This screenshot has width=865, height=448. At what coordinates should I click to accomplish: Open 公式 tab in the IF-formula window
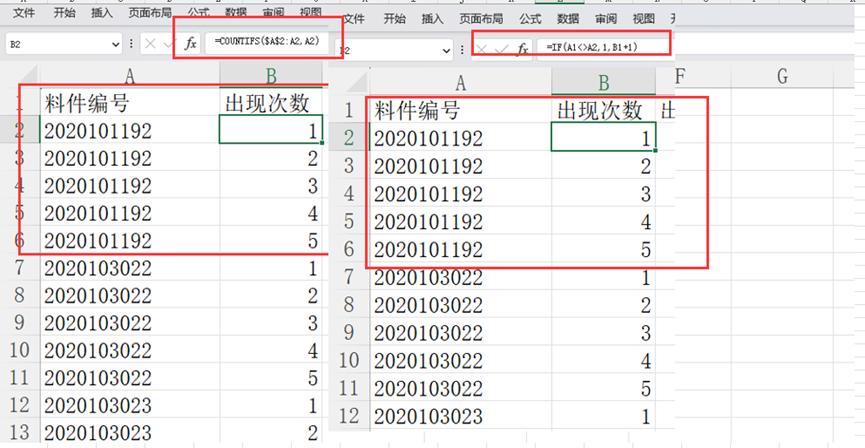tap(530, 19)
